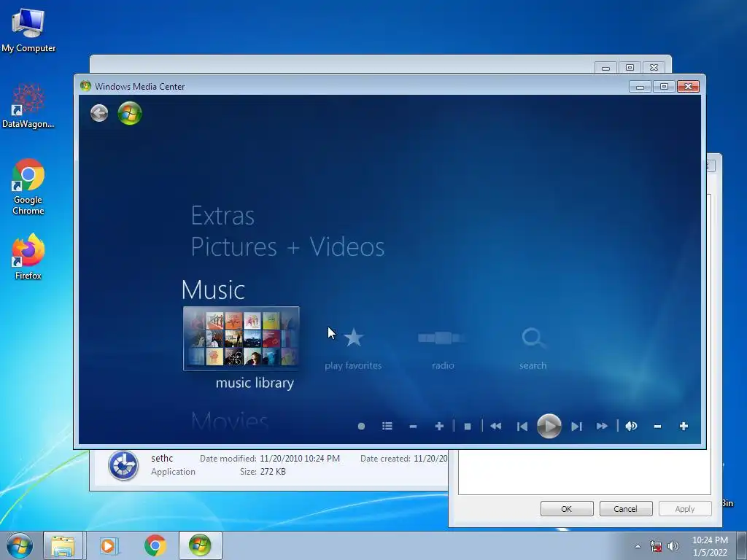Click the sethc file name text
The width and height of the screenshot is (747, 560).
coord(162,458)
